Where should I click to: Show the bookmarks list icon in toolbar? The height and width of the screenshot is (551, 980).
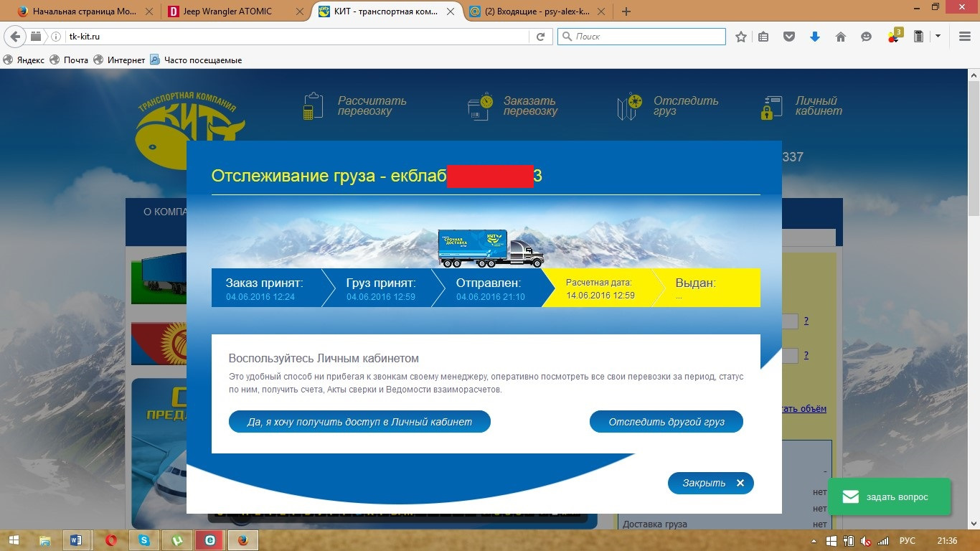coord(763,37)
